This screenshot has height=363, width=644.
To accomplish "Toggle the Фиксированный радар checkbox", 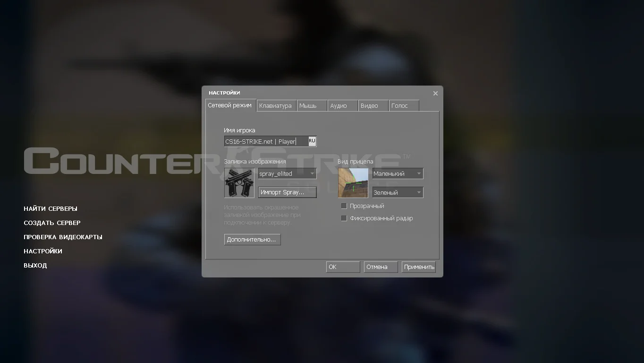I will [344, 218].
